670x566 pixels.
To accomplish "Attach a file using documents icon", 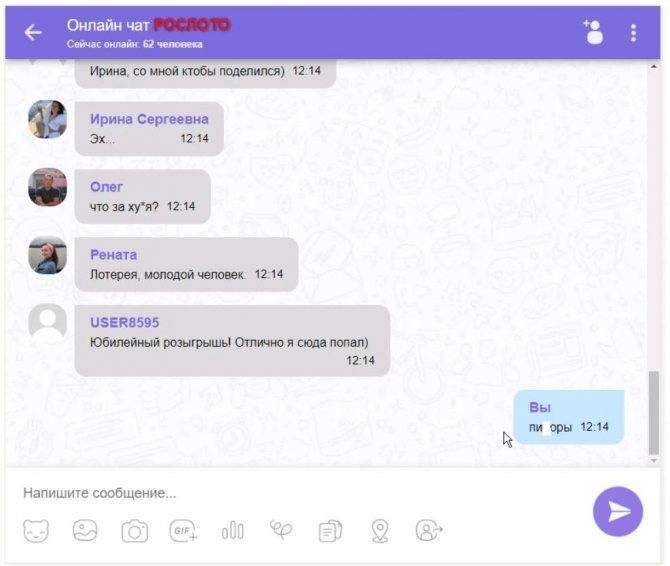I will [x=331, y=531].
